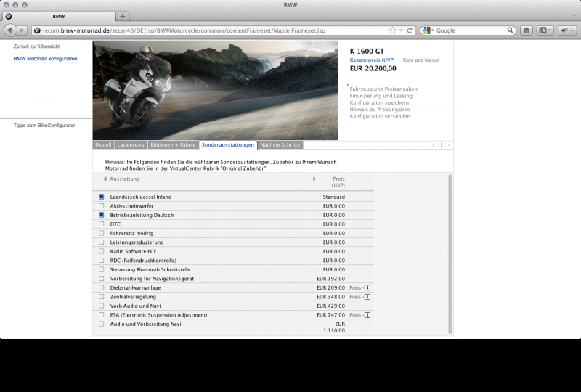
Task: Switch to the Modell tab
Action: (103, 145)
